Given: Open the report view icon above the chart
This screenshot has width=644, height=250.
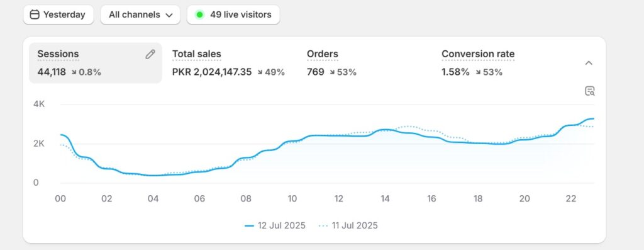Looking at the screenshot, I should click(589, 91).
